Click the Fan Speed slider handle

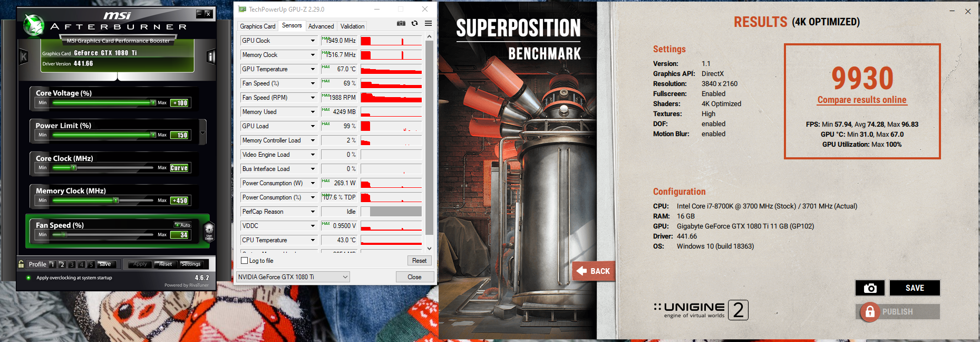pyautogui.click(x=63, y=234)
